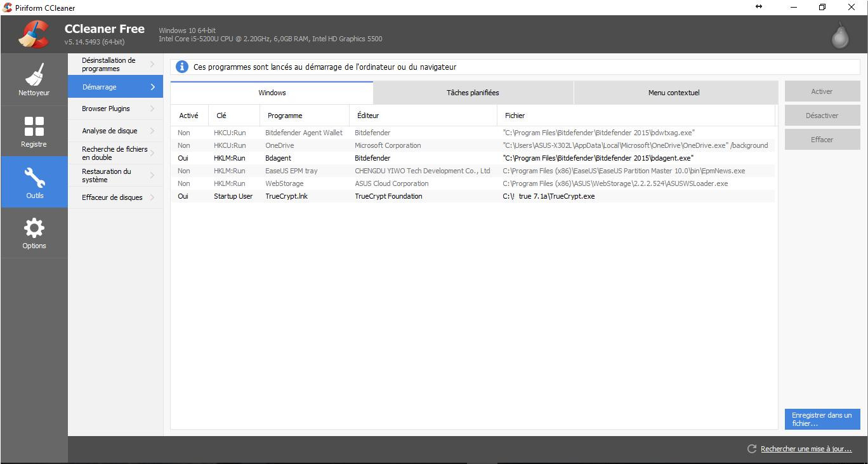Switch to the Windows tab

[272, 93]
